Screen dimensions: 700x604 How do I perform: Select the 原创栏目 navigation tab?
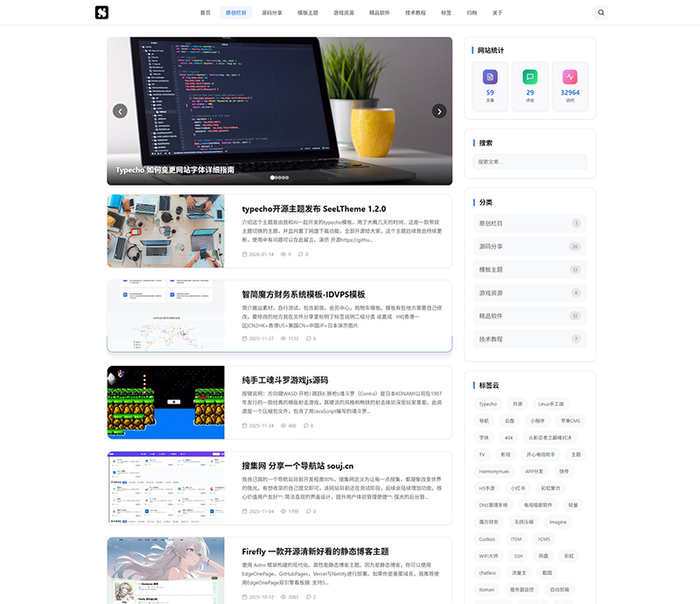[233, 12]
